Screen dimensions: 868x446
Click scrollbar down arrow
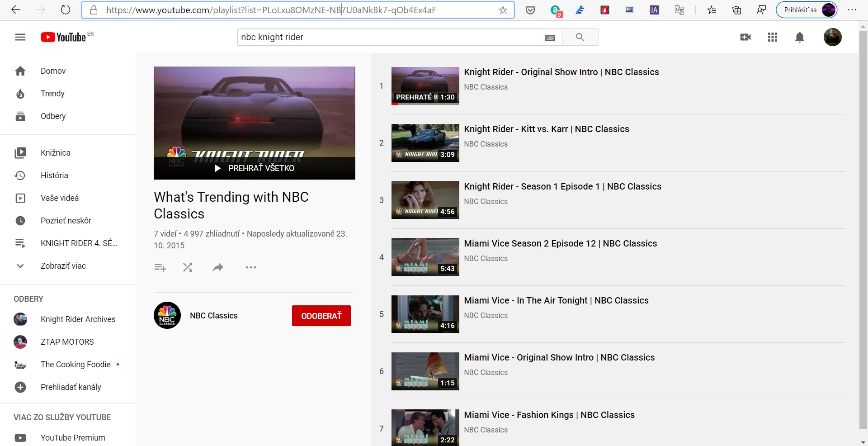click(x=863, y=442)
